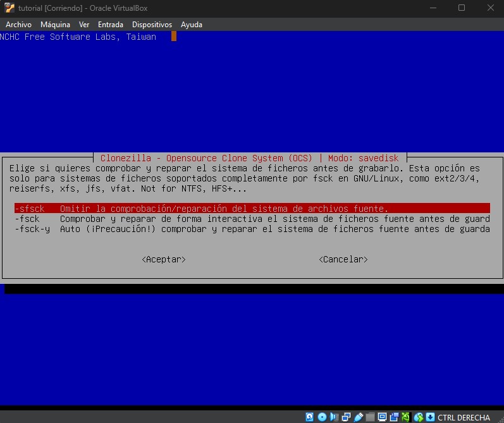Screen dimensions: 504x423
Task: Click the Aceptar button
Action: [x=164, y=259]
